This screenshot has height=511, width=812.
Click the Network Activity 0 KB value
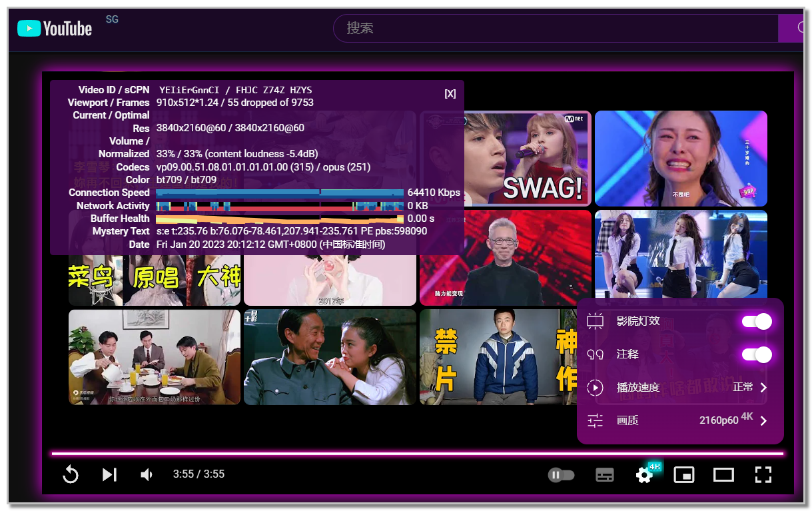(x=418, y=206)
